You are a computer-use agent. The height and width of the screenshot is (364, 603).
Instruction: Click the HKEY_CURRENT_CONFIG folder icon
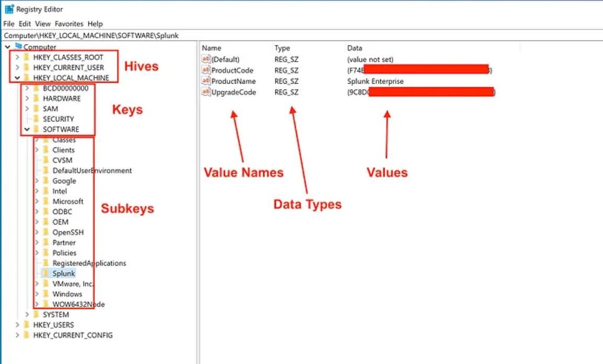coord(27,335)
